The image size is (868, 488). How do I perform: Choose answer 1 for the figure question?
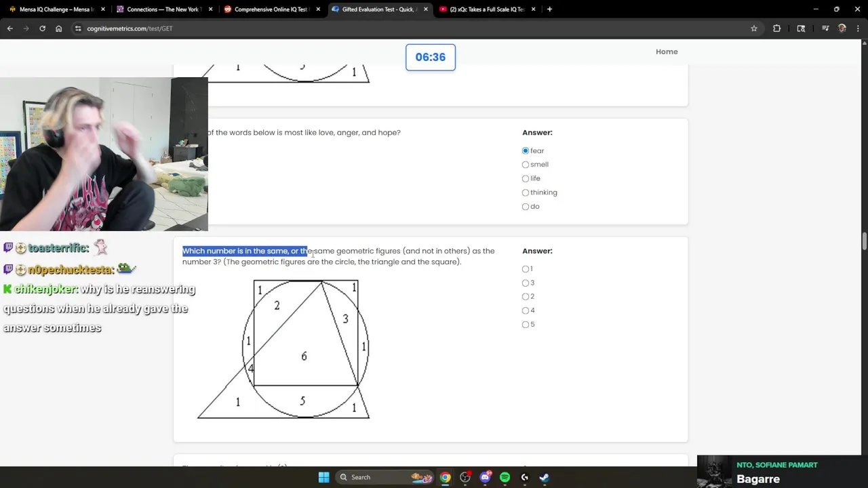526,269
